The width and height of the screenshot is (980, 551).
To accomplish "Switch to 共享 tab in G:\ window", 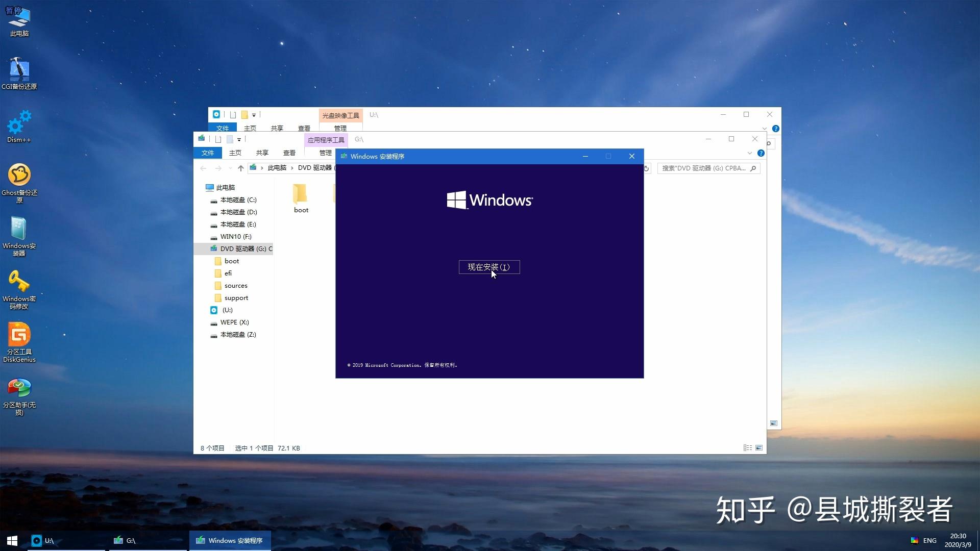I will click(262, 153).
